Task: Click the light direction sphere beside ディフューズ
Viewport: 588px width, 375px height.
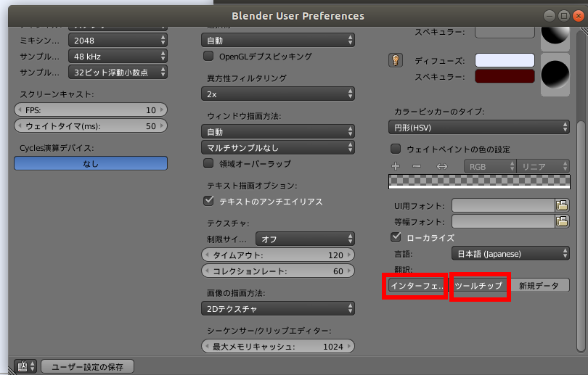Action: click(555, 75)
